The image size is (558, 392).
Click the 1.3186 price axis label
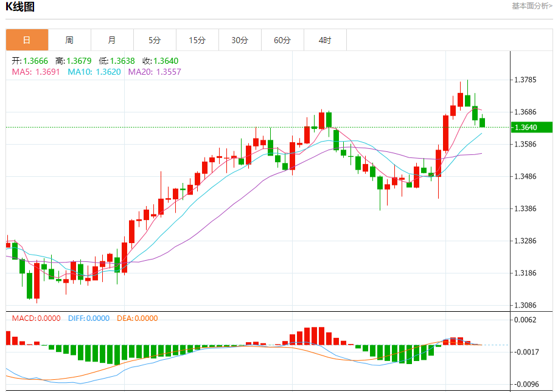click(x=525, y=273)
